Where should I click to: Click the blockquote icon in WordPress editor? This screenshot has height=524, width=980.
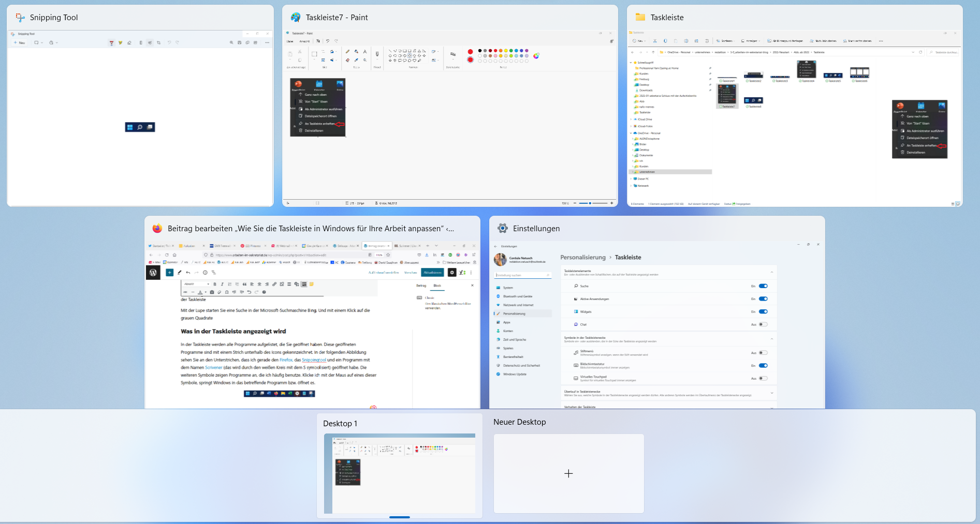tap(244, 284)
